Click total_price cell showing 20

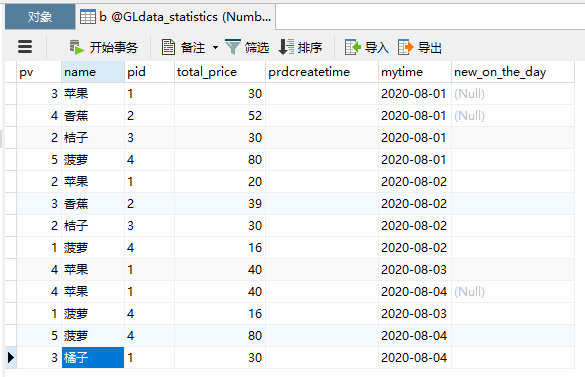pos(220,182)
